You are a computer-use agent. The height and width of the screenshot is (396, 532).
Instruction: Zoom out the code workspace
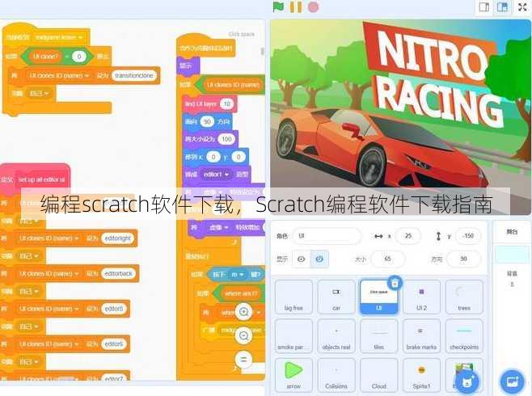[x=243, y=335]
